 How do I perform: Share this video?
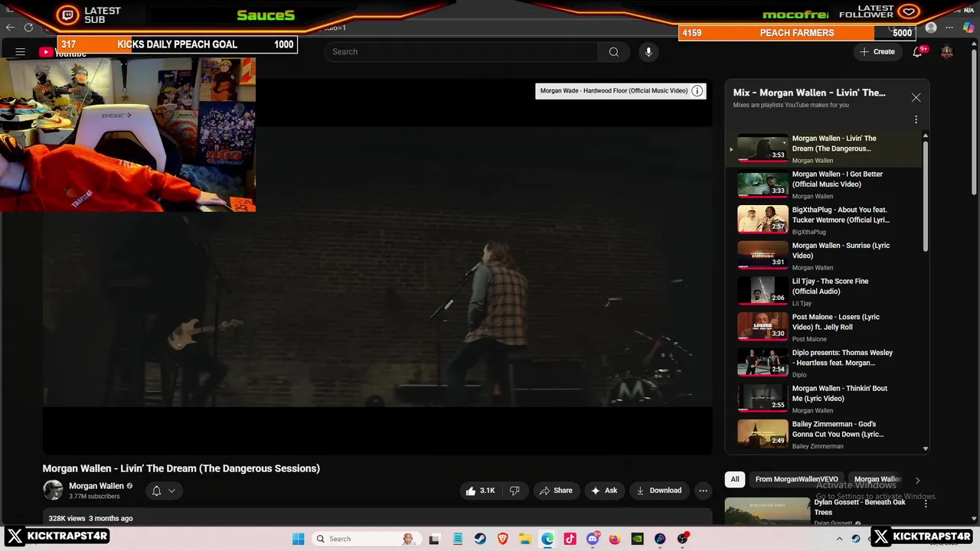pos(556,491)
